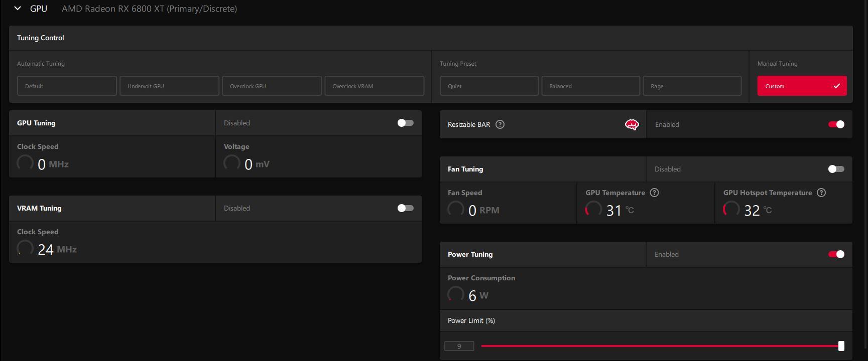Image resolution: width=868 pixels, height=361 pixels.
Task: Click the VRAM Clock Speed gauge dial
Action: (25, 248)
